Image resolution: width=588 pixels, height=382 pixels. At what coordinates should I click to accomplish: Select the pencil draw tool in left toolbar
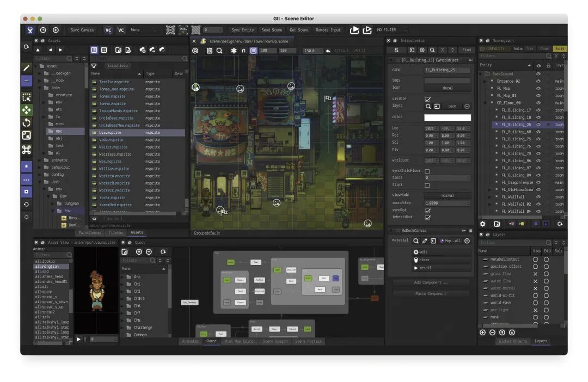(26, 68)
